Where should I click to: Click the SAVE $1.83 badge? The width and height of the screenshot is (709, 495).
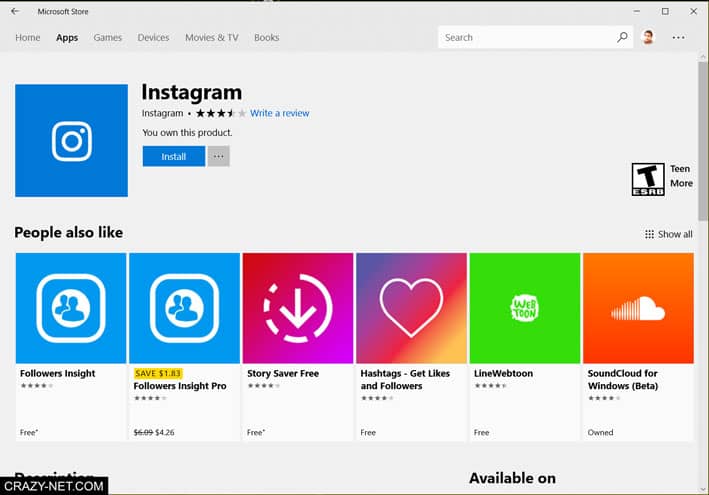click(158, 373)
